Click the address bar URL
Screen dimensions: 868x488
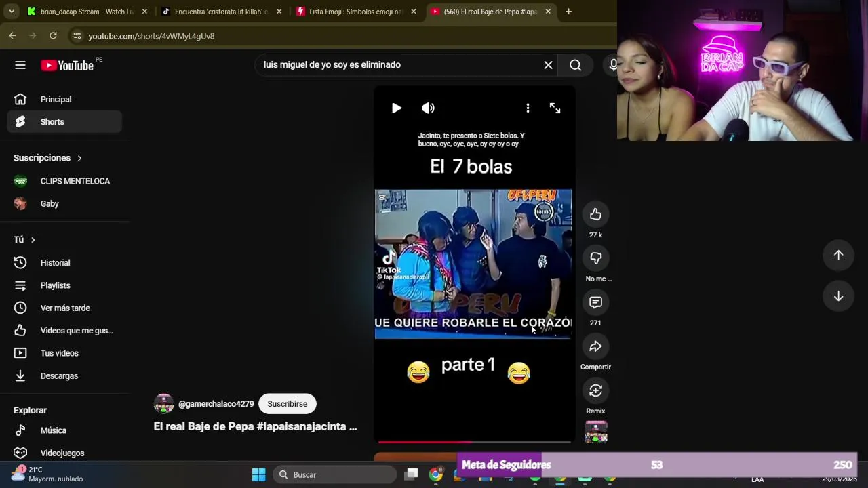pos(151,36)
